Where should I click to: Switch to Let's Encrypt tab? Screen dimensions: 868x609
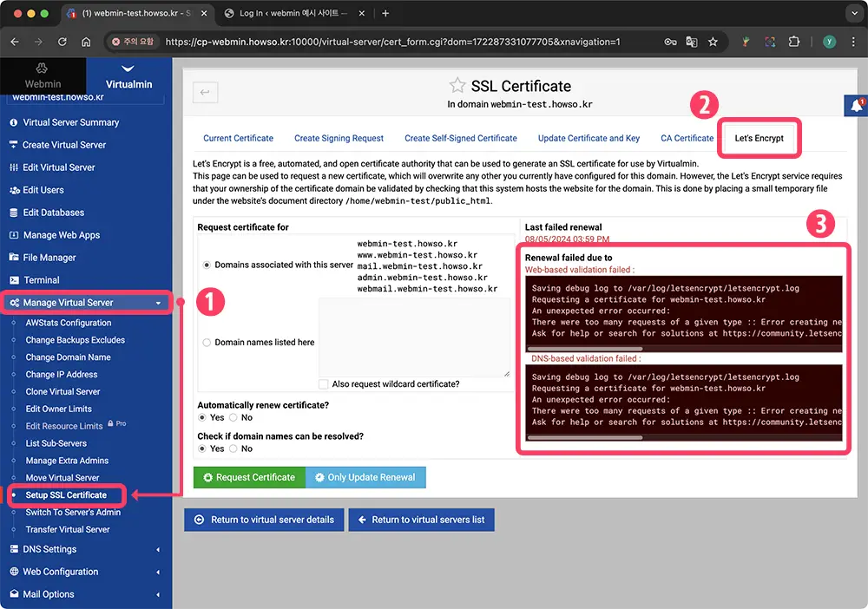(x=759, y=138)
